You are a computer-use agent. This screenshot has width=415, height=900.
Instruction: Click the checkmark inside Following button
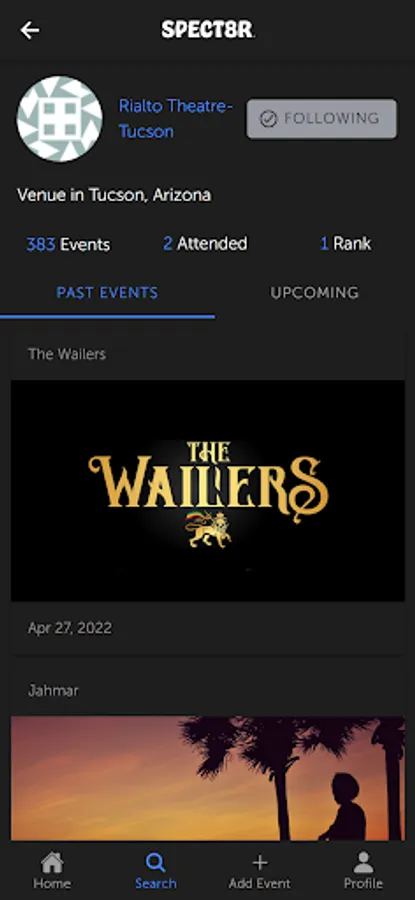[268, 119]
